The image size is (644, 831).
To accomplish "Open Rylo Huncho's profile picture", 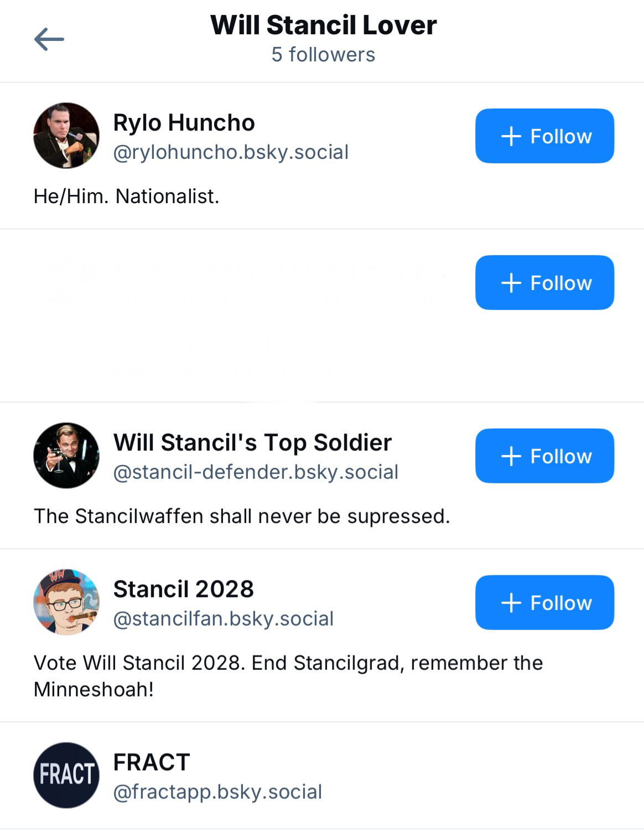I will pos(66,136).
